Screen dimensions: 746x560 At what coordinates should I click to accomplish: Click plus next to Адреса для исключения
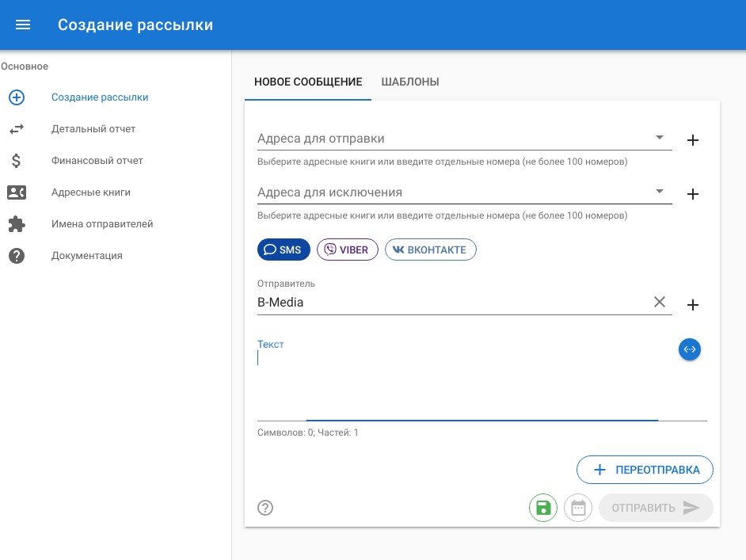tap(693, 194)
